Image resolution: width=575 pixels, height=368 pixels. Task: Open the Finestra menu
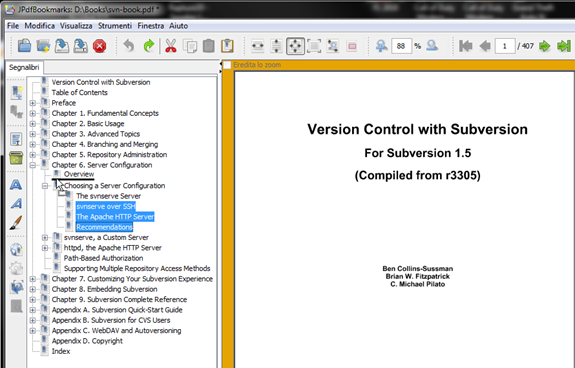coord(151,26)
